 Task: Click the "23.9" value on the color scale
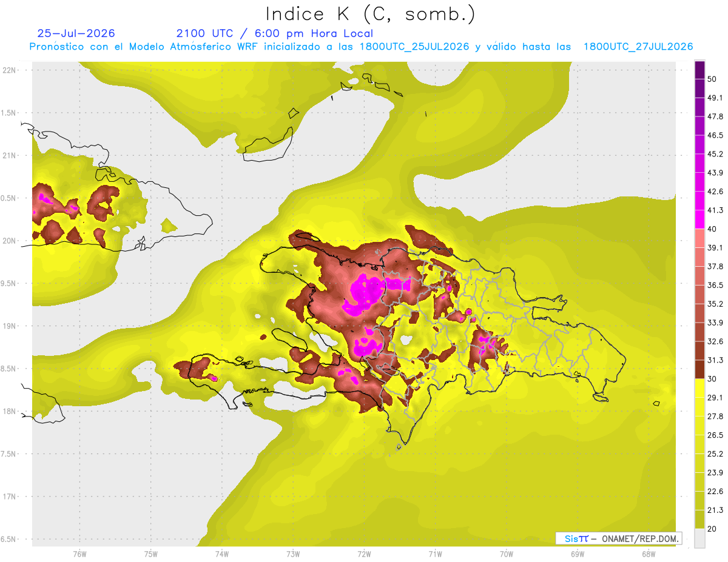tap(716, 473)
